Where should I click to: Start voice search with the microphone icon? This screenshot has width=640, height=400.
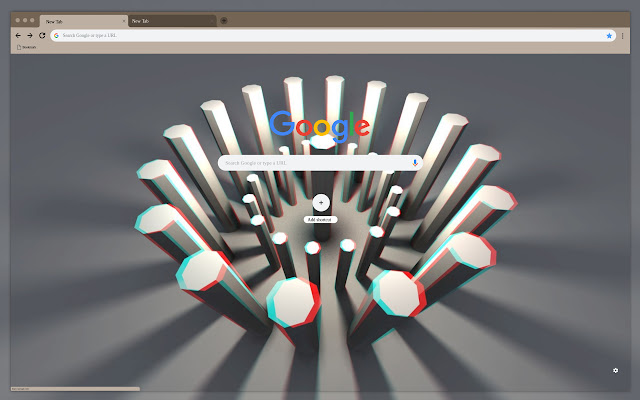(415, 163)
